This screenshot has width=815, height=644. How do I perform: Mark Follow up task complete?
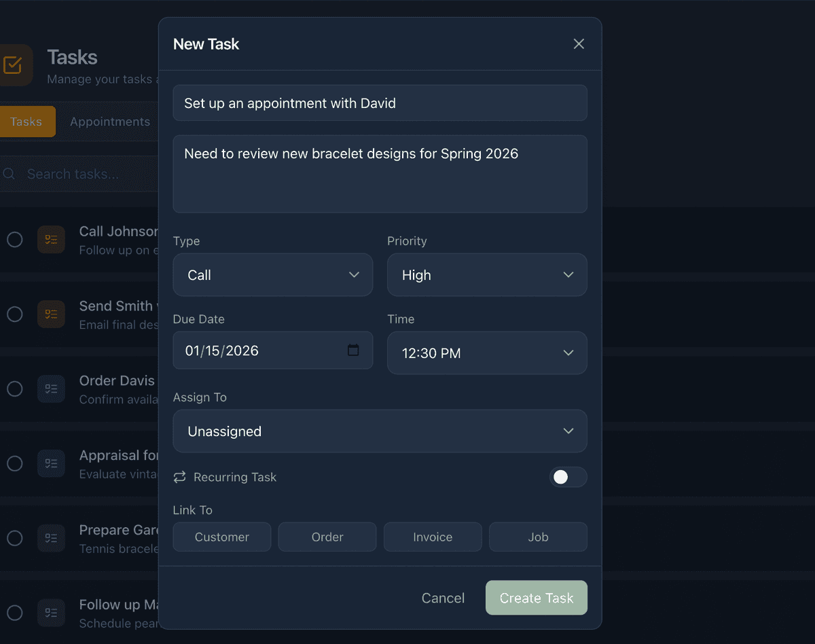coord(14,613)
